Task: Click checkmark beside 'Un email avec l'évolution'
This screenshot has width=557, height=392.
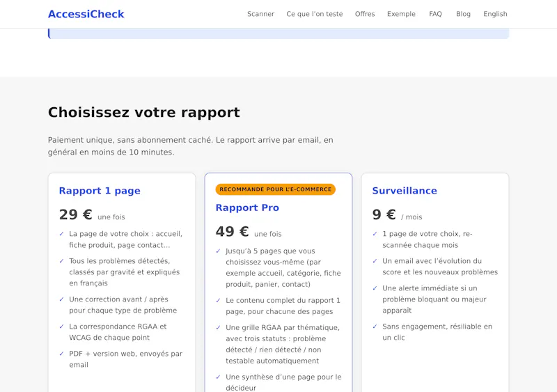Action: (x=375, y=261)
